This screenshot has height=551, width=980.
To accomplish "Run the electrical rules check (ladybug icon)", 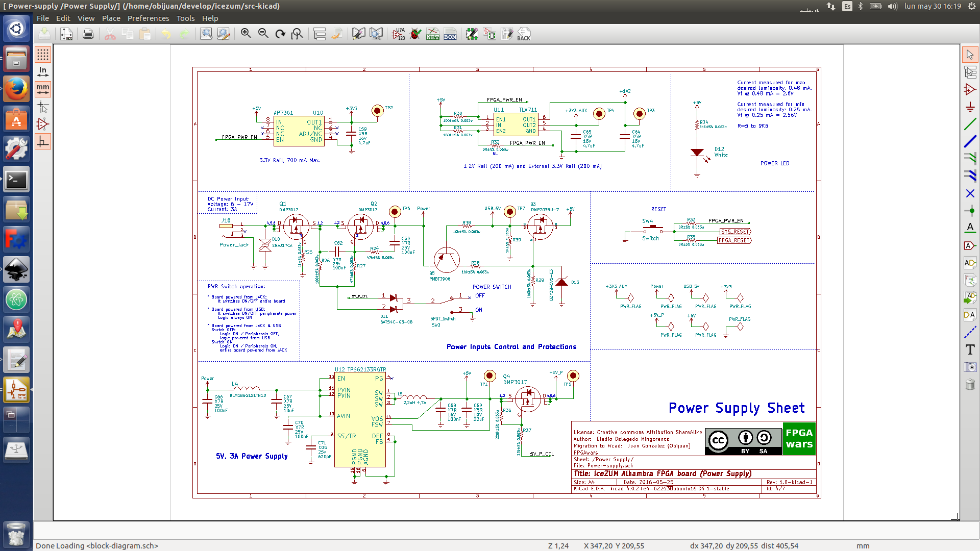I will 415,33.
